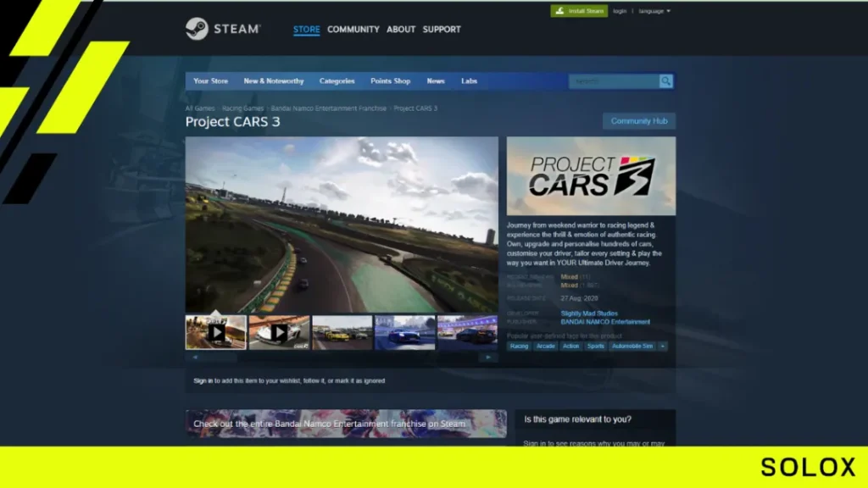This screenshot has width=868, height=488.
Task: Click the left arrow of thumbnail strip
Action: coord(195,358)
